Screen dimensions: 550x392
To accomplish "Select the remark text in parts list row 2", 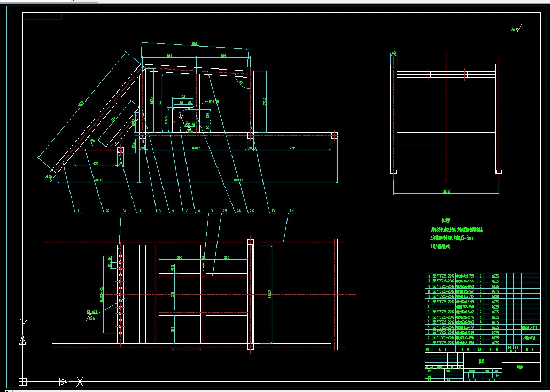I will coord(529,337).
